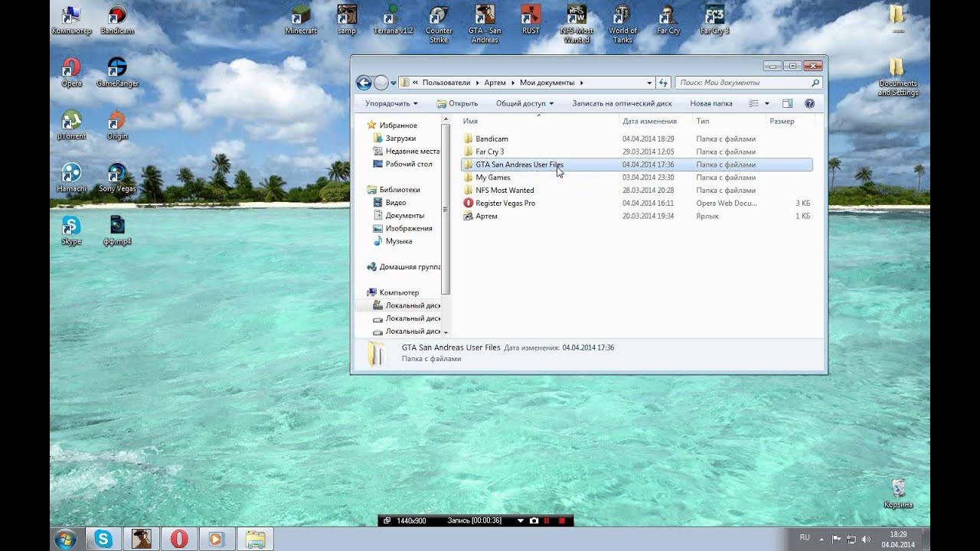Select the Компьютер desktop icon
The height and width of the screenshot is (551, 980).
71,20
